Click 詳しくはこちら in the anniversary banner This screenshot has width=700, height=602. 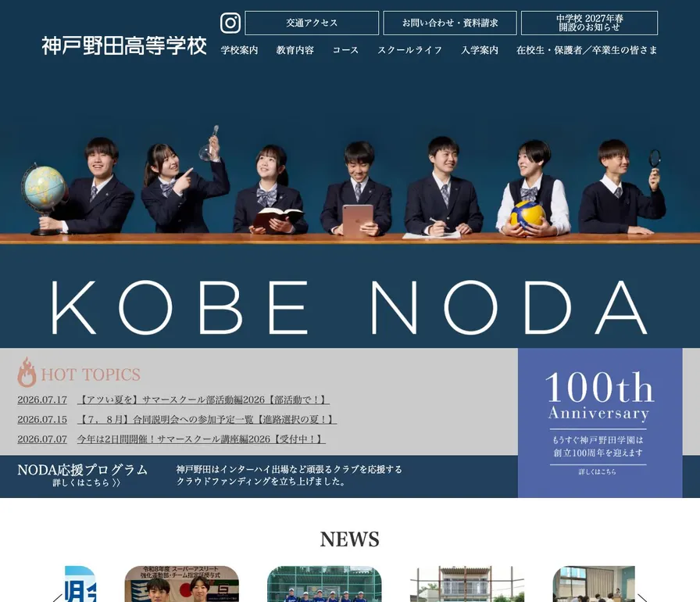click(598, 471)
